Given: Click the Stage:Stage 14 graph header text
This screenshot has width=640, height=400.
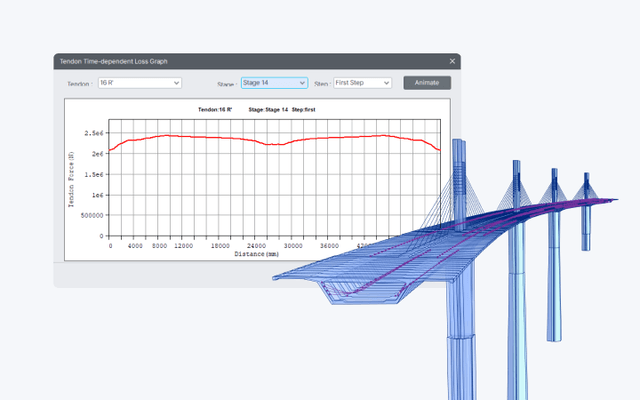Looking at the screenshot, I should tap(268, 110).
